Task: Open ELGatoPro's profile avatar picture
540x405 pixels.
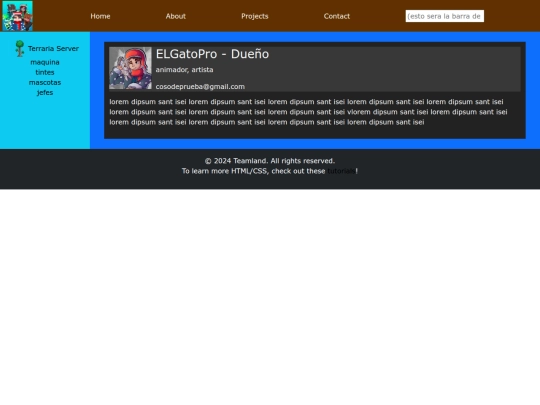Action: click(x=130, y=68)
